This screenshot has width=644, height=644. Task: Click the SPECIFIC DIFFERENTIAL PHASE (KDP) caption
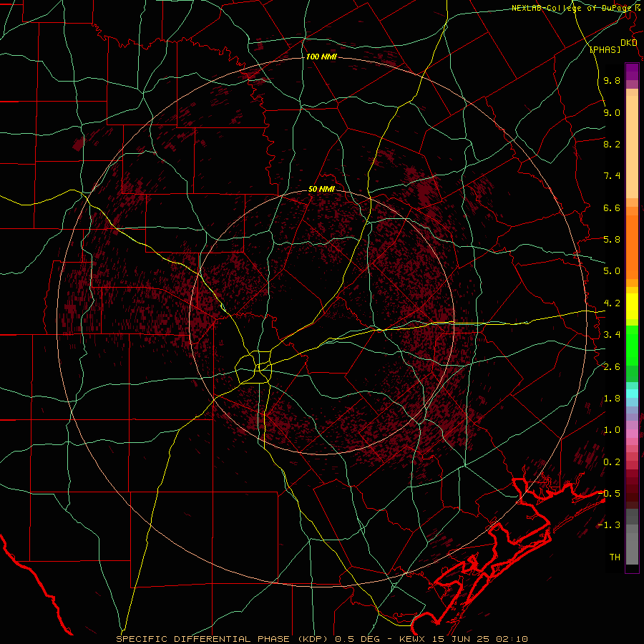(x=223, y=639)
